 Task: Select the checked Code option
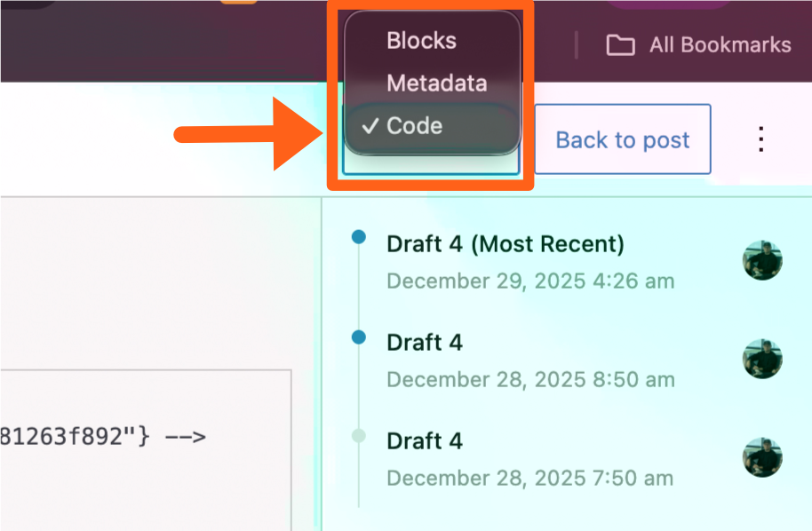[415, 126]
